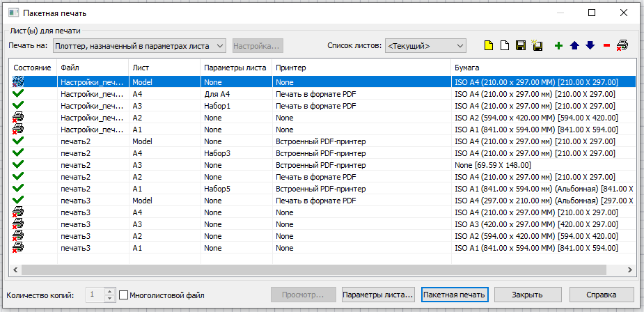The width and height of the screenshot is (644, 312).
Task: Click the toolbar printer icon with red X
Action: tap(622, 46)
